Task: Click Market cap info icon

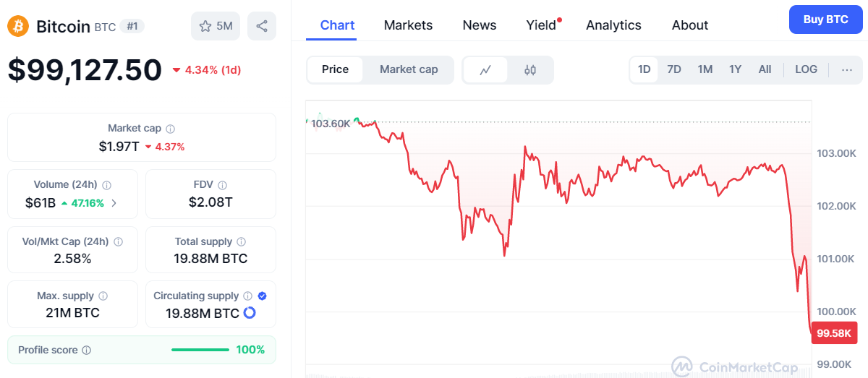Action: coord(171,129)
